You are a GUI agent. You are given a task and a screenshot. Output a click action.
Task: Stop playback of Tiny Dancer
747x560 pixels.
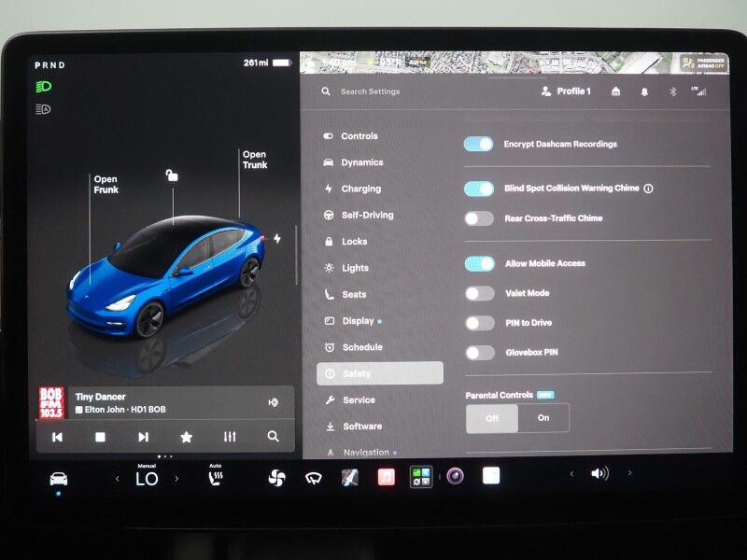tap(100, 437)
